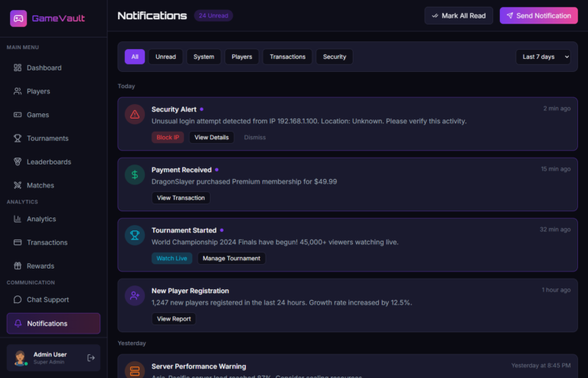Click the Chat Support speech bubble icon
The height and width of the screenshot is (378, 588).
pos(18,300)
